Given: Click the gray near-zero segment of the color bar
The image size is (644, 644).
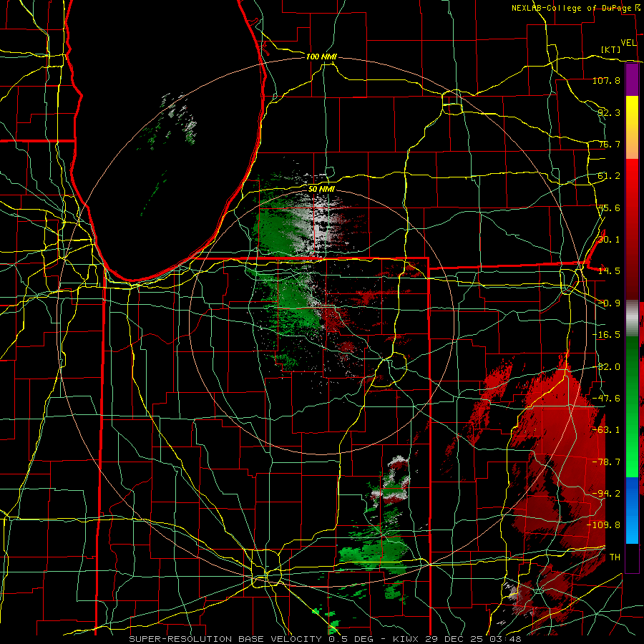Looking at the screenshot, I should (x=632, y=318).
